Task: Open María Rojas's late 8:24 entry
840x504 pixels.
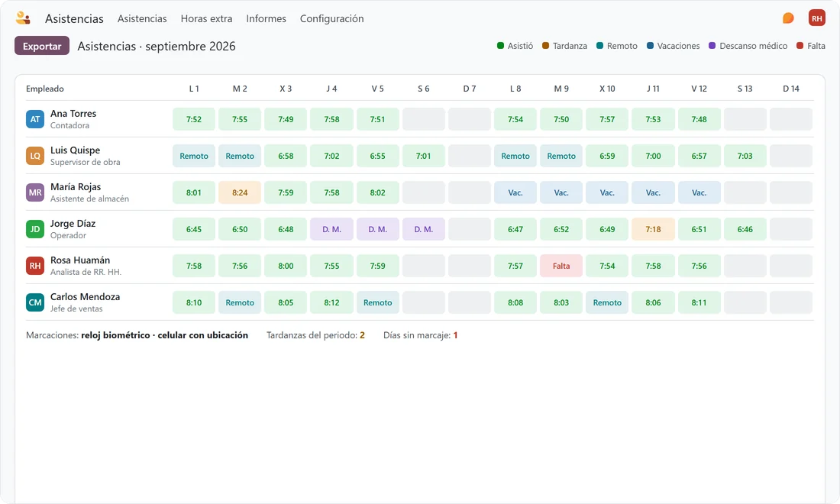Action: point(240,192)
